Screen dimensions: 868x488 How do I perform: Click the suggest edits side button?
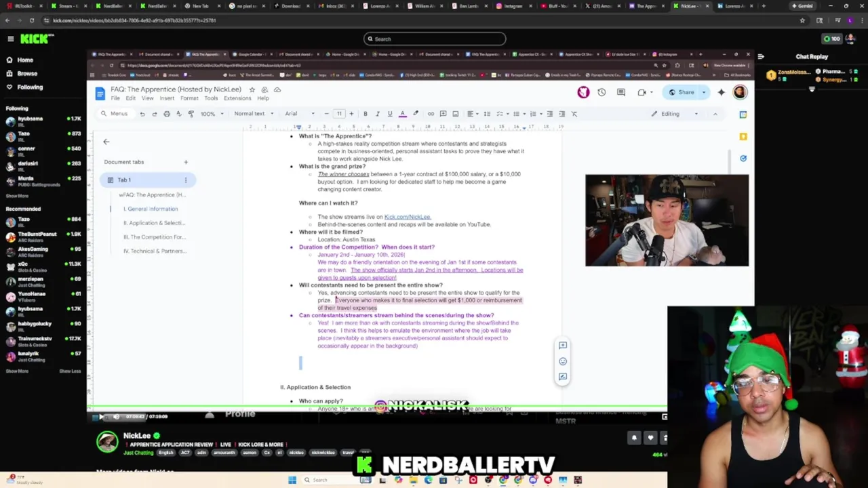coord(563,376)
